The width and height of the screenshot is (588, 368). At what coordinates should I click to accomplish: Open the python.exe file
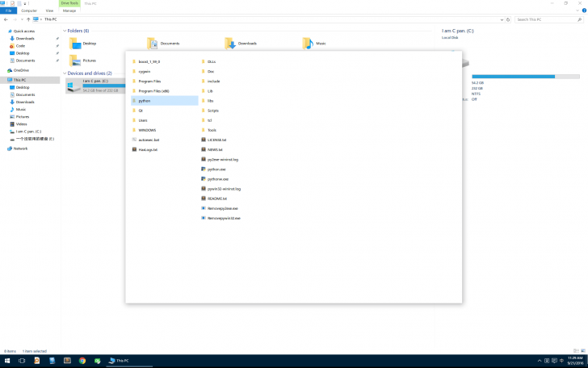pyautogui.click(x=216, y=169)
